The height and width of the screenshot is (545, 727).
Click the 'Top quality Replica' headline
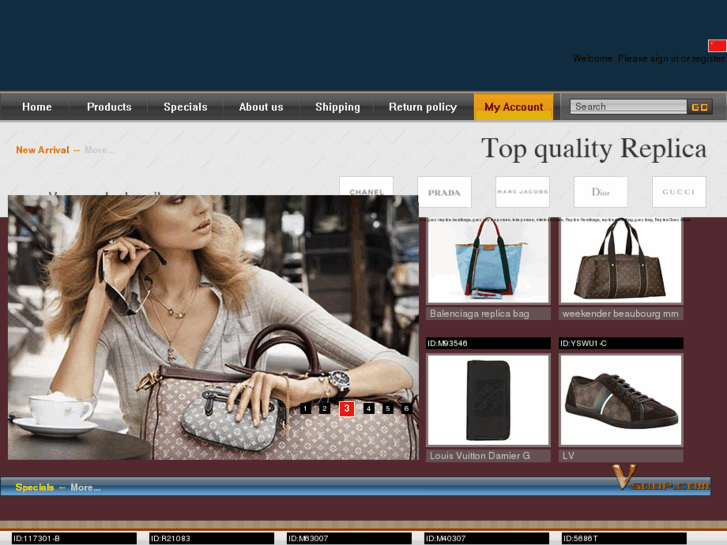[594, 148]
